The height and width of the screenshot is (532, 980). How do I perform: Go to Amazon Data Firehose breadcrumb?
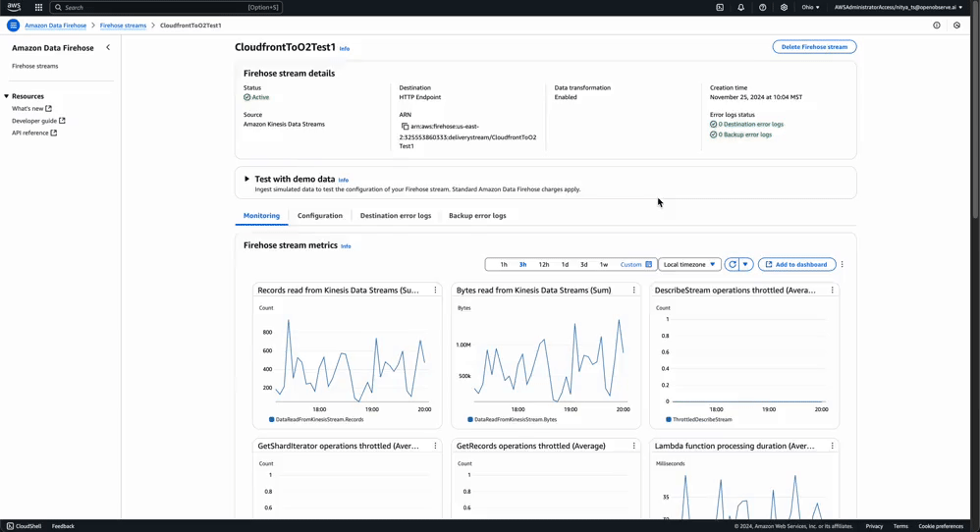pos(56,26)
